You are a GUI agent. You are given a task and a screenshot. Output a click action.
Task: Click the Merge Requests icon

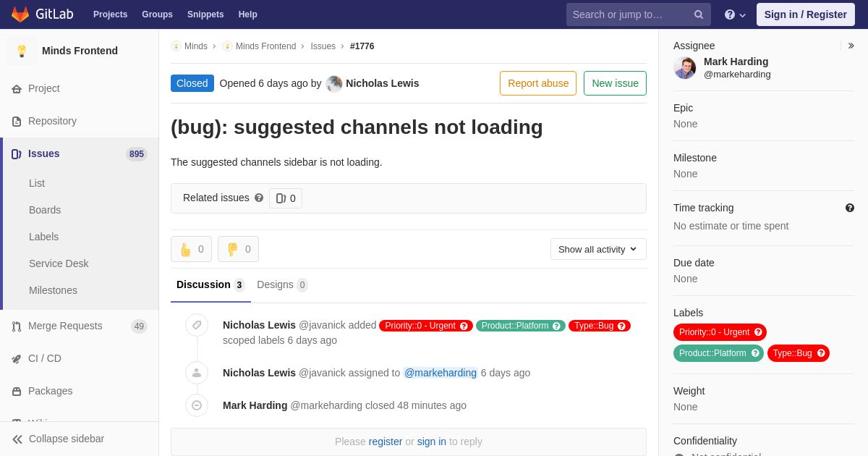(x=17, y=326)
